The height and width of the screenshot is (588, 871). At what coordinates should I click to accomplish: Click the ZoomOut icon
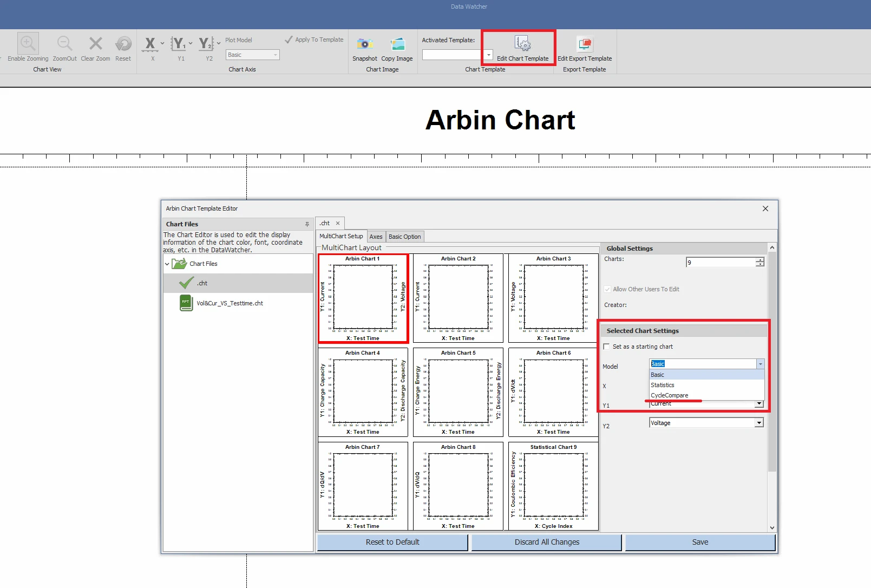(64, 43)
